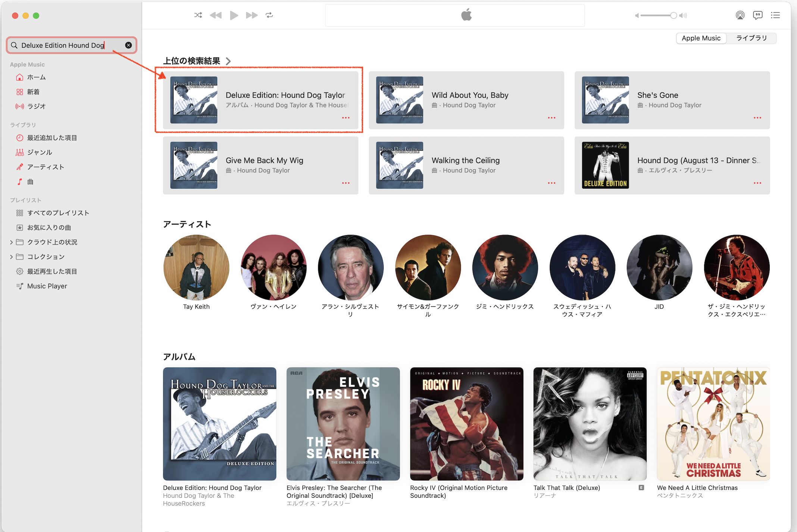Screen dimensions: 797x532
Task: Go back to the previous track
Action: click(216, 15)
